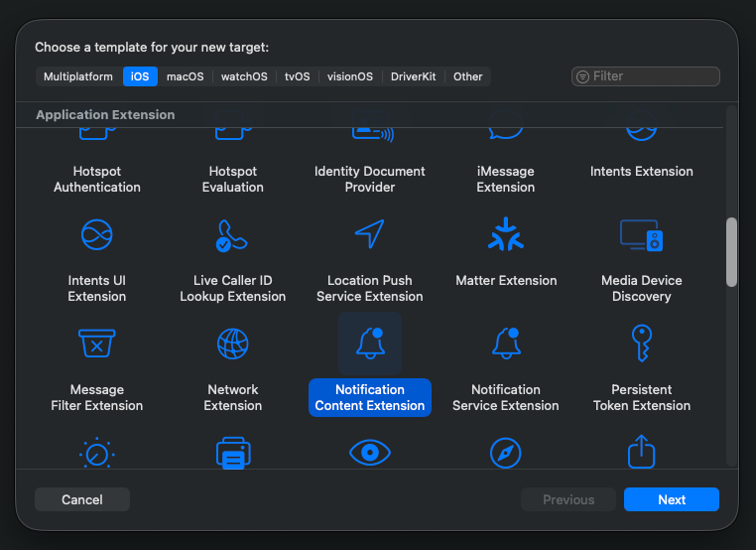Click the Media Device Discovery label

(642, 288)
